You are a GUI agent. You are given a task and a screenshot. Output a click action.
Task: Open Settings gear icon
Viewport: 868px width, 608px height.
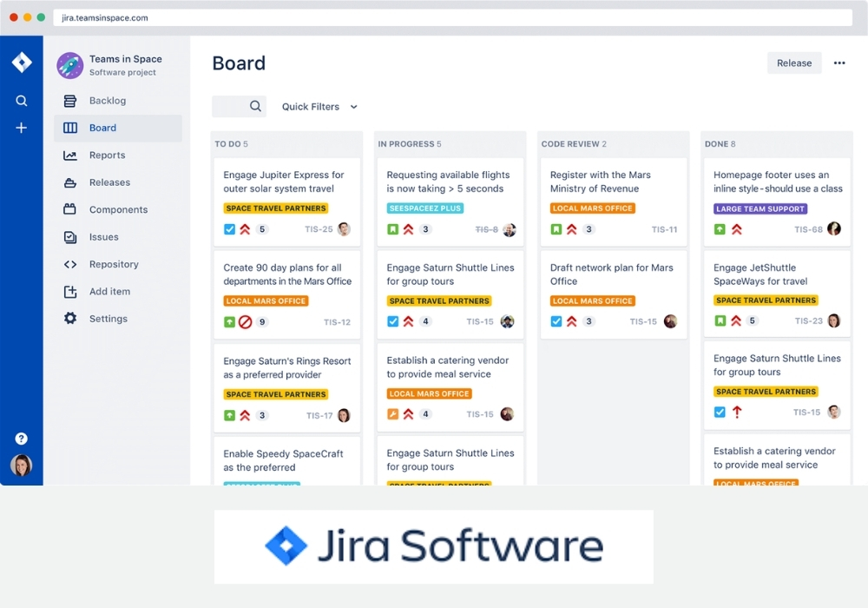[70, 319]
